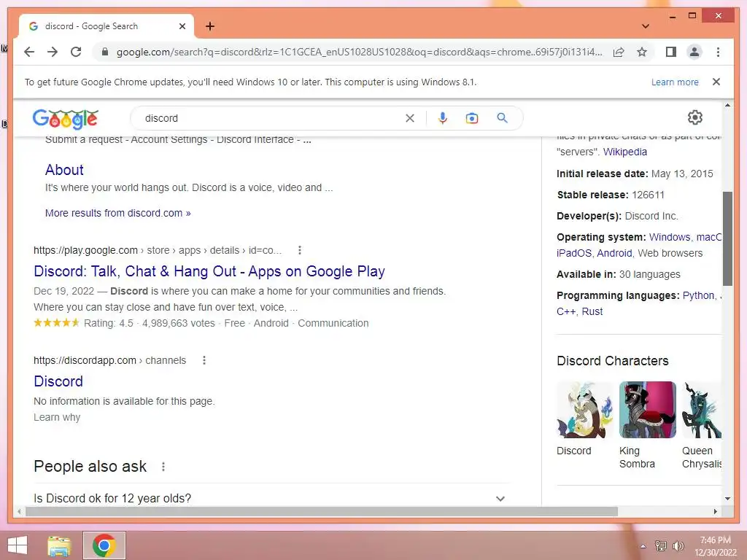Open Discord Apps on Google Play result

[209, 271]
